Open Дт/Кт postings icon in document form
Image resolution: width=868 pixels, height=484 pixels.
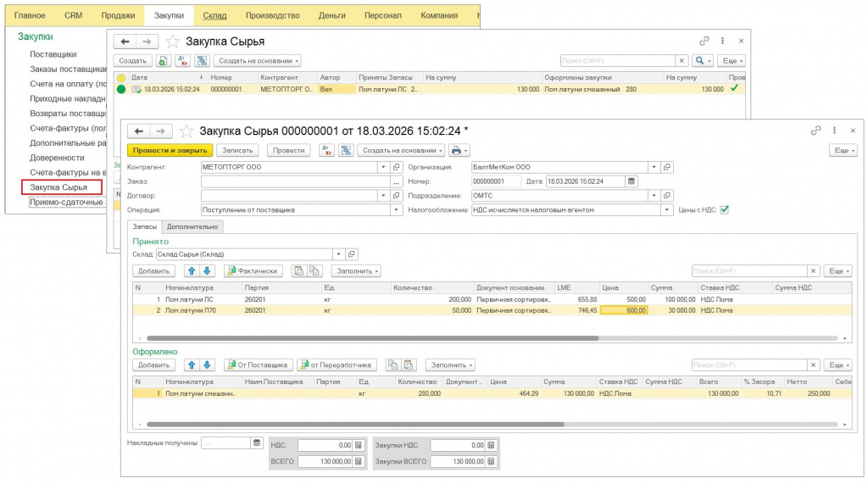click(325, 150)
